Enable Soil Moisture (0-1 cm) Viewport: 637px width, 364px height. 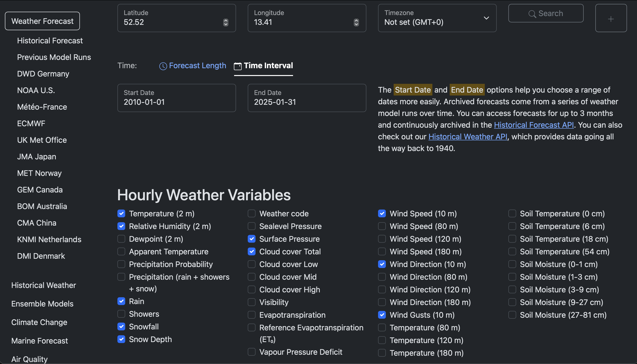click(x=512, y=264)
